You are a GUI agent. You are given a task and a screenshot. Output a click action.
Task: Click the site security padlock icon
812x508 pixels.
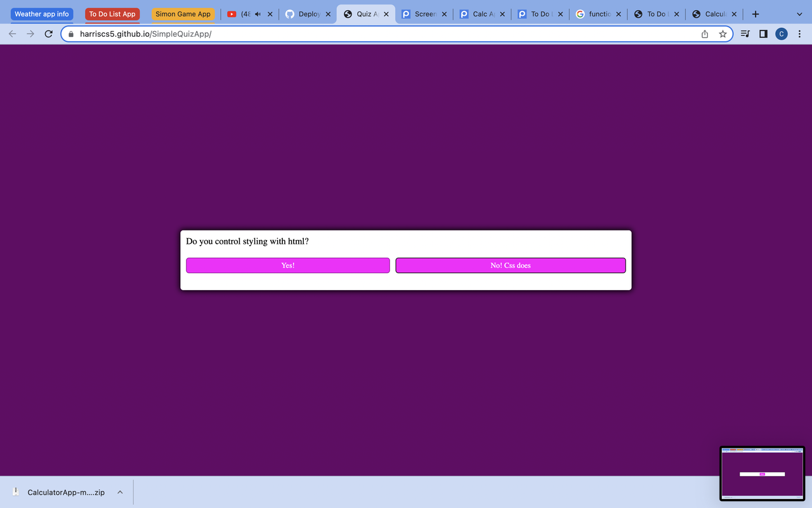[70, 34]
